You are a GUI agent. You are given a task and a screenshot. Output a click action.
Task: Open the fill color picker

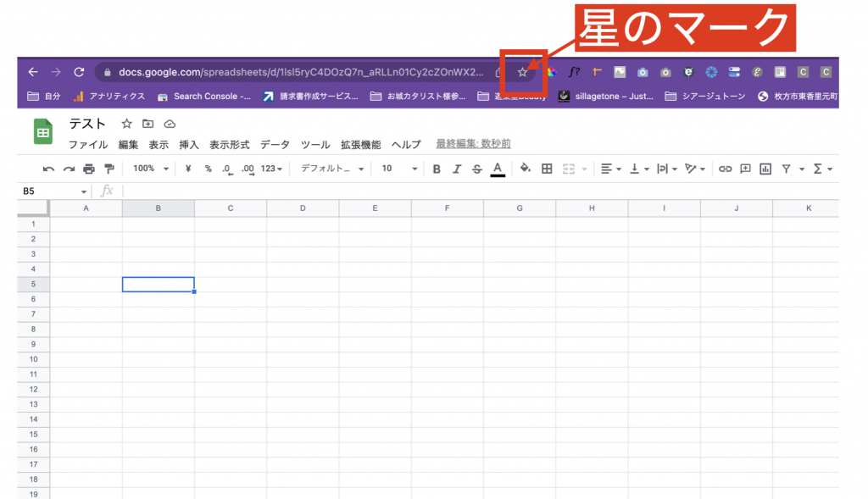[526, 169]
